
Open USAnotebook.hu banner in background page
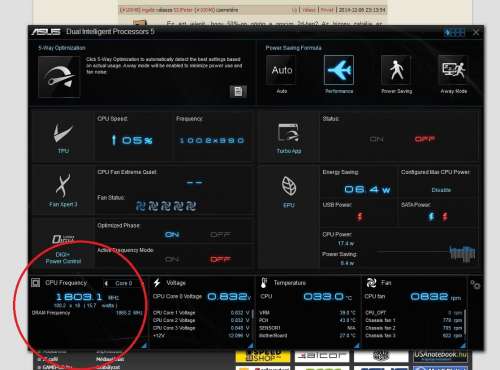tap(440, 356)
